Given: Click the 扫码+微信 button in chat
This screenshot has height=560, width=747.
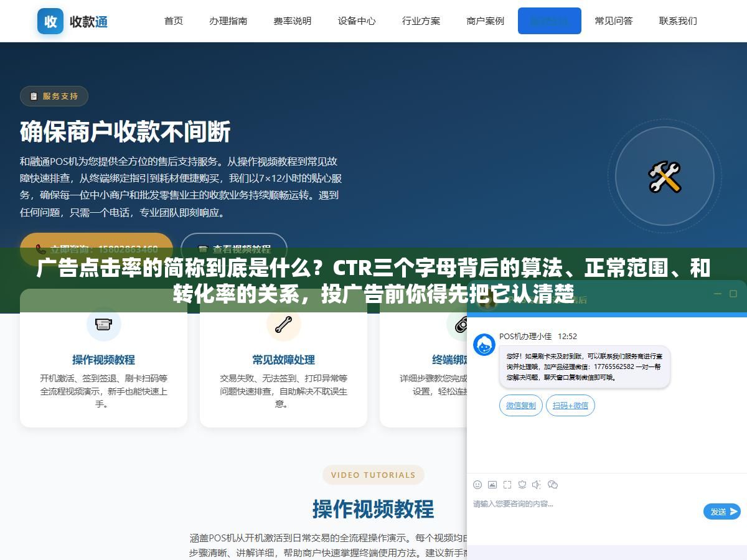Looking at the screenshot, I should (571, 406).
